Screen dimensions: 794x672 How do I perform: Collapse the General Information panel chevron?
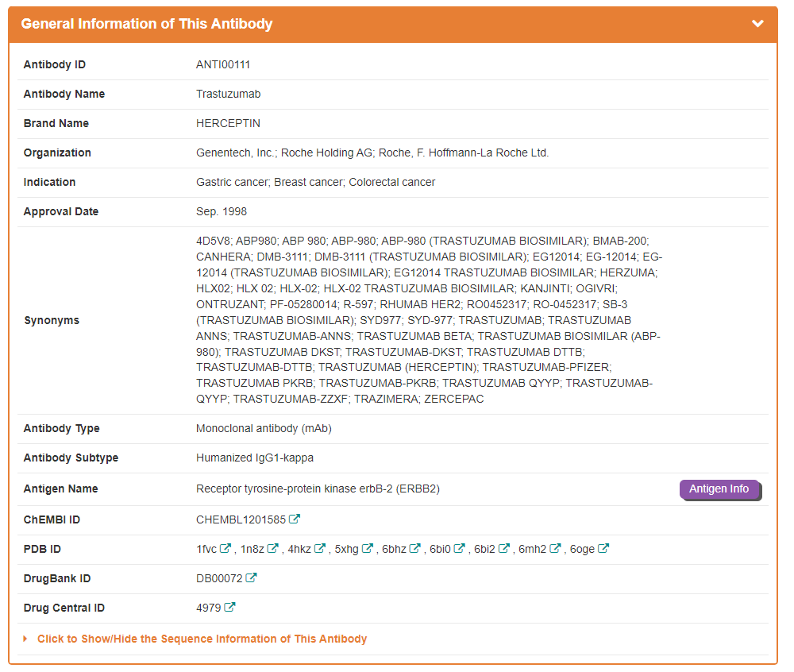point(757,24)
